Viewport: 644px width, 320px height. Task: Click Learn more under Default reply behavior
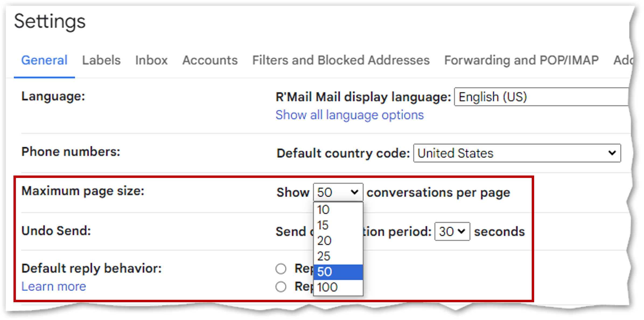coord(54,286)
